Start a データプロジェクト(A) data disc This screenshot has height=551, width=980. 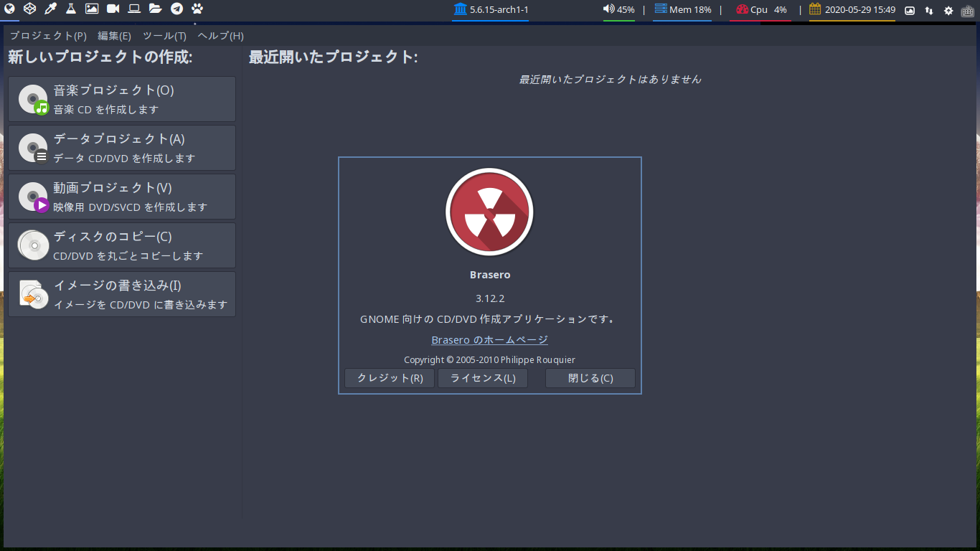pyautogui.click(x=122, y=148)
